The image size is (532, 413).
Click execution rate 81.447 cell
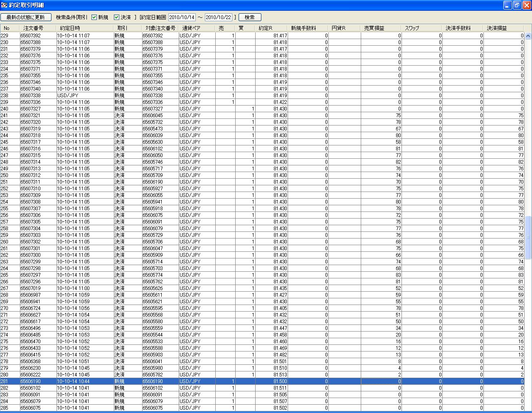coord(271,328)
